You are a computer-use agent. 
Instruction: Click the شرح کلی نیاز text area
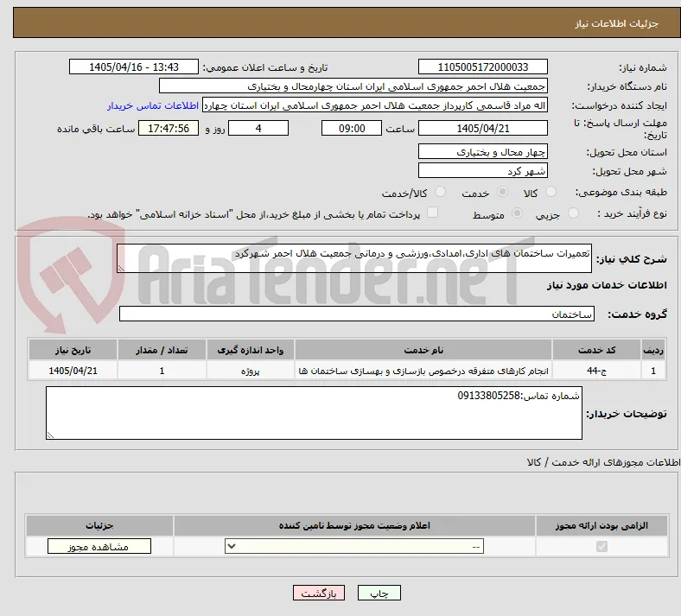(354, 258)
